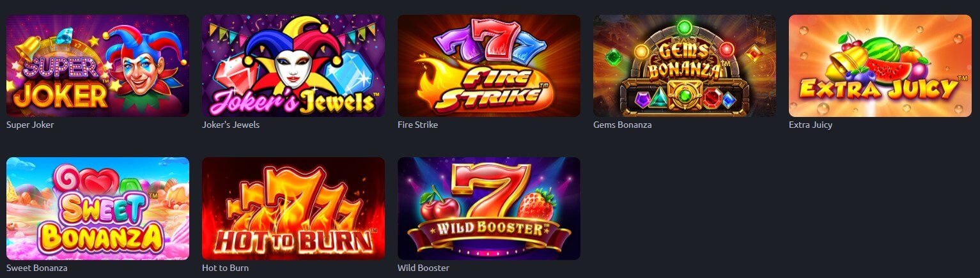This screenshot has width=980, height=278.
Task: Launch the Hot to Burn game tile
Action: 293,208
